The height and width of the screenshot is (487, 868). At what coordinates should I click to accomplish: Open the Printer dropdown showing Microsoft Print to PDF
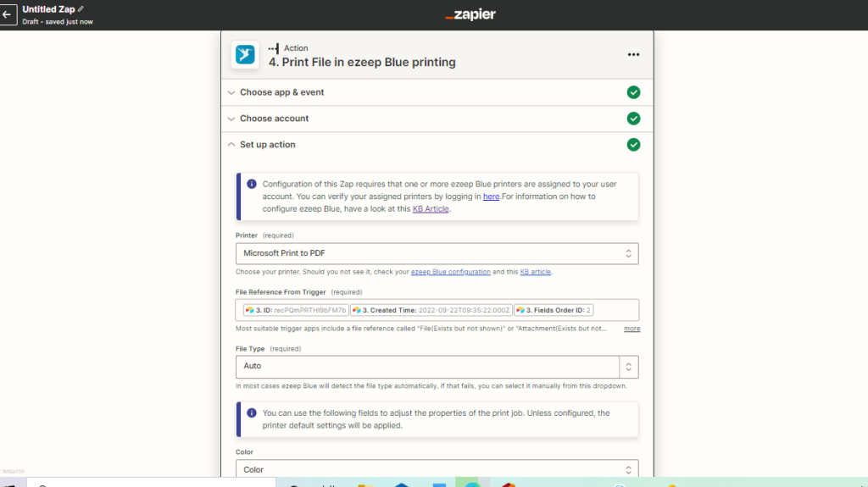[x=437, y=253]
